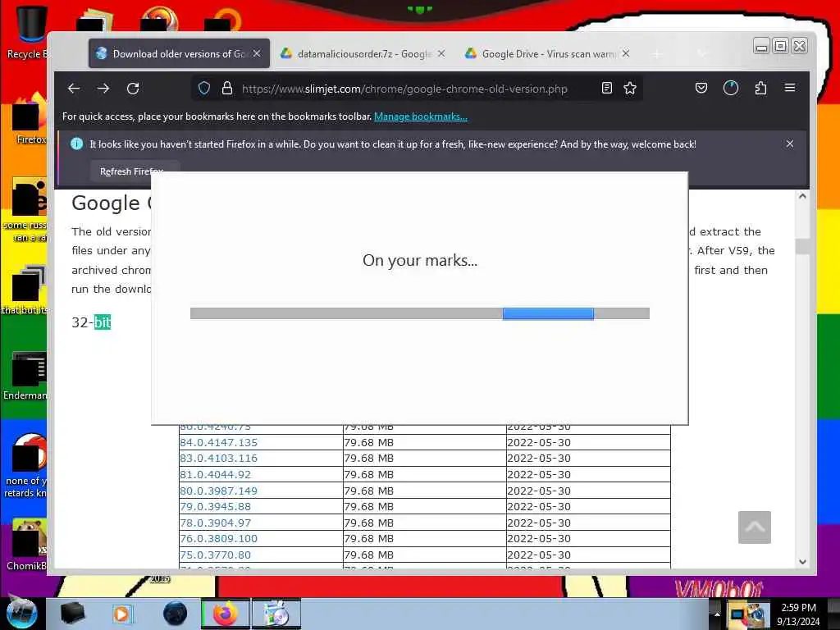Go forward with the forward arrow
The image size is (840, 630).
point(103,89)
